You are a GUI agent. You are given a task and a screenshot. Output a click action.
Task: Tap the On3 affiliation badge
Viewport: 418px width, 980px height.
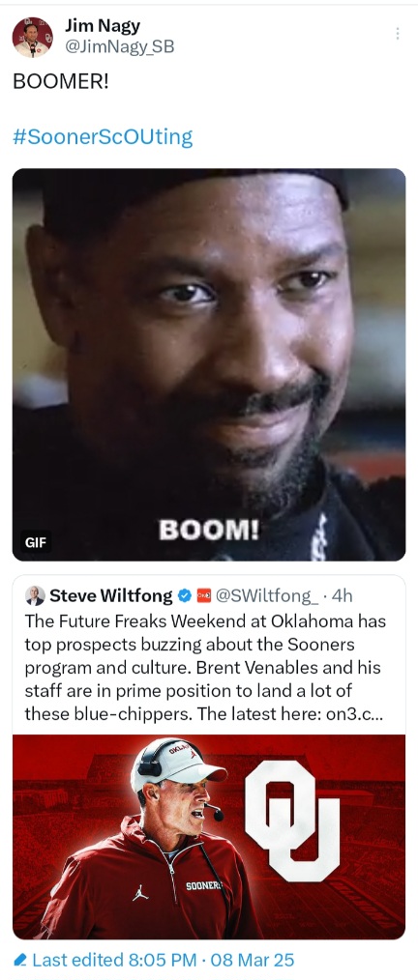point(203,595)
